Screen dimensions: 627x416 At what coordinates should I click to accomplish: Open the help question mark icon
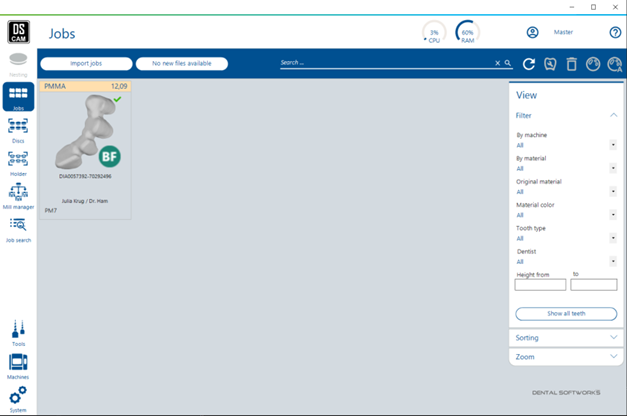(615, 32)
